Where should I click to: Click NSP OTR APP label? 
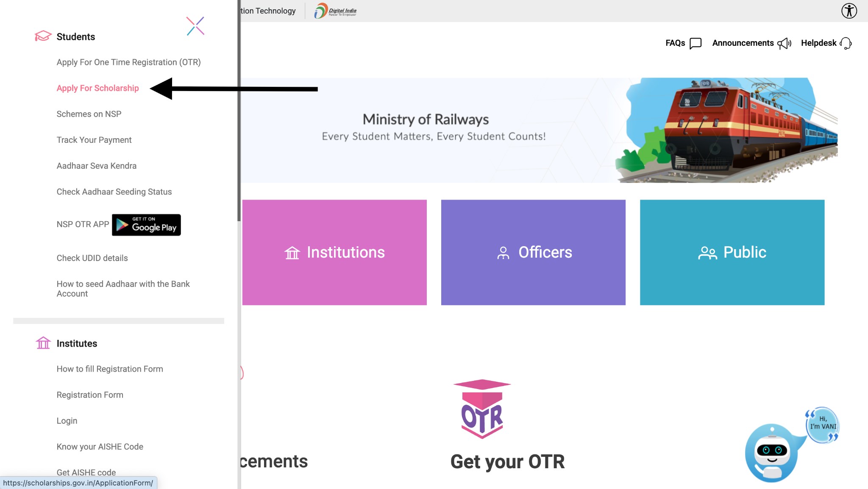(83, 224)
